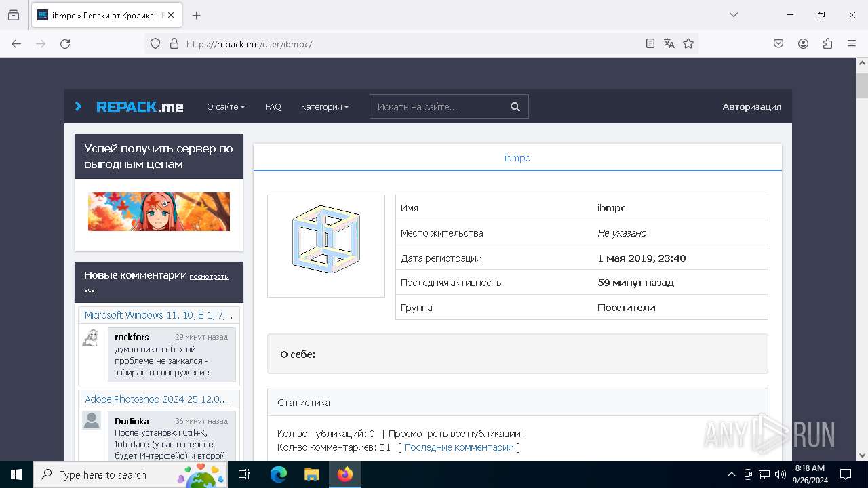Select the Посетители group value
This screenshot has width=868, height=488.
(626, 307)
